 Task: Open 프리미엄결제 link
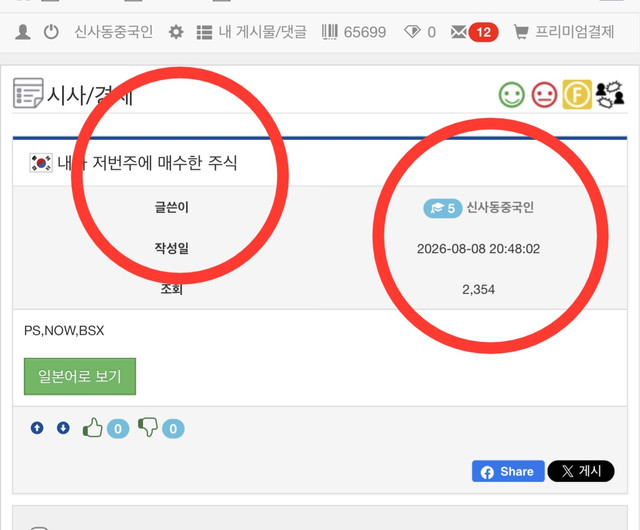click(575, 32)
